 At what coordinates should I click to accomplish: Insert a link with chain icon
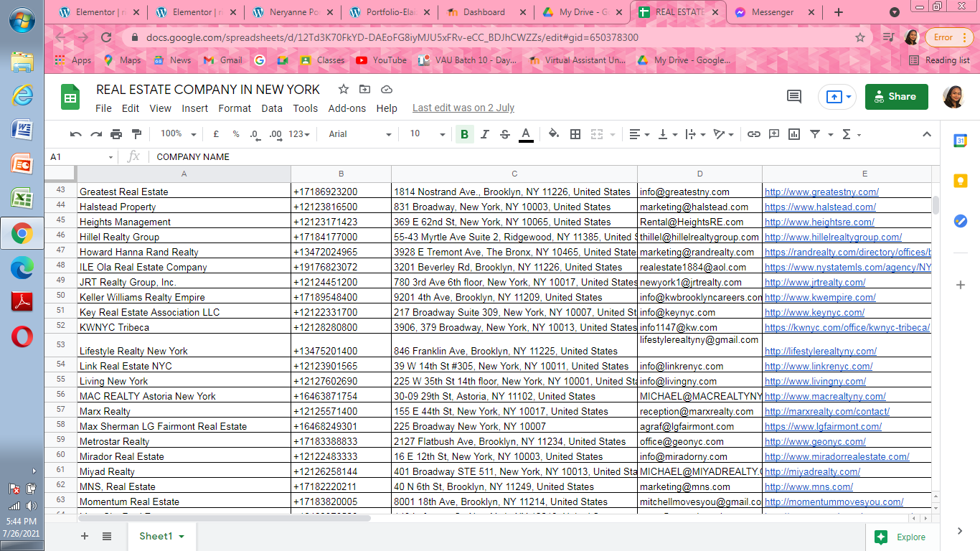point(753,134)
